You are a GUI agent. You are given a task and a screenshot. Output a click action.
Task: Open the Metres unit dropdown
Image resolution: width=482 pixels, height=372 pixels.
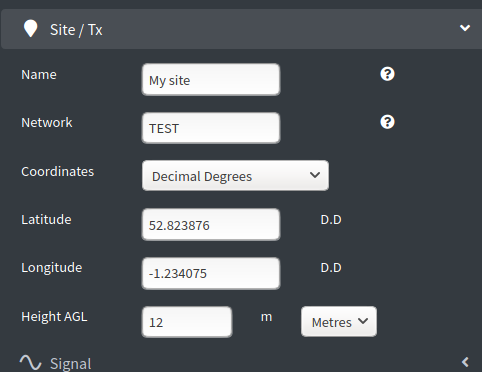pos(339,322)
